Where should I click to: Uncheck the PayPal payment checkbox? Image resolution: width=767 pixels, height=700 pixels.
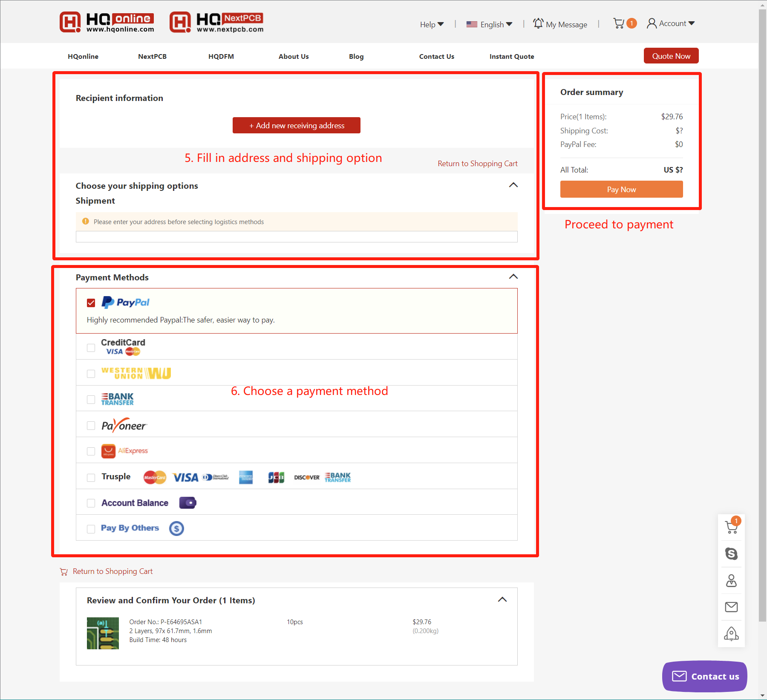91,303
